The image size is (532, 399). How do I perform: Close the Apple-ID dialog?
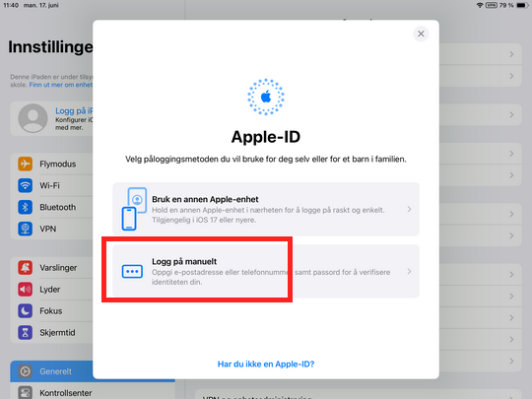(x=421, y=33)
